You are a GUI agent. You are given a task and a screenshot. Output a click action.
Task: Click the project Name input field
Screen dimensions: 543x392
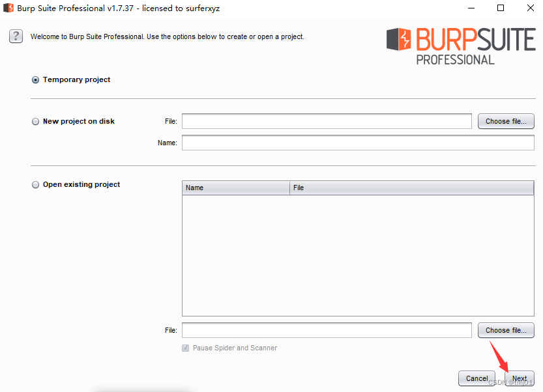[358, 143]
